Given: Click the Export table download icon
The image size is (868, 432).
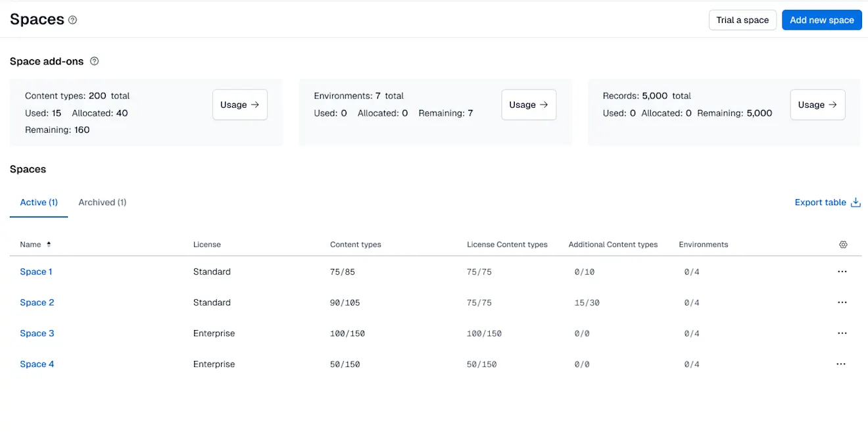Looking at the screenshot, I should [856, 203].
